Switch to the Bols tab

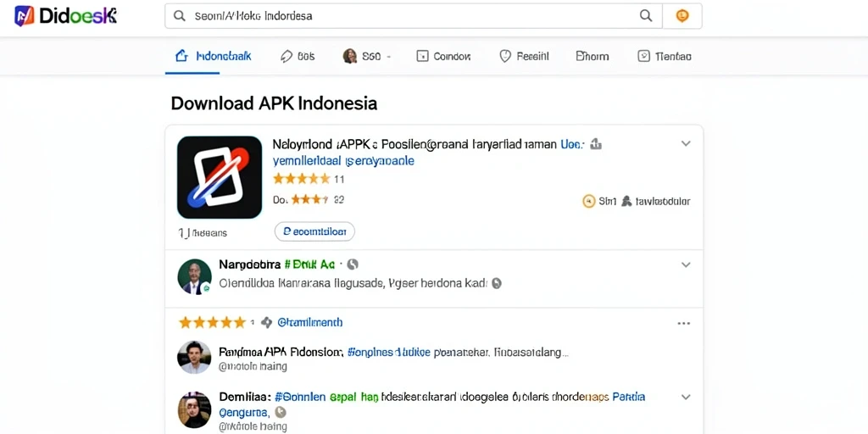click(x=298, y=56)
